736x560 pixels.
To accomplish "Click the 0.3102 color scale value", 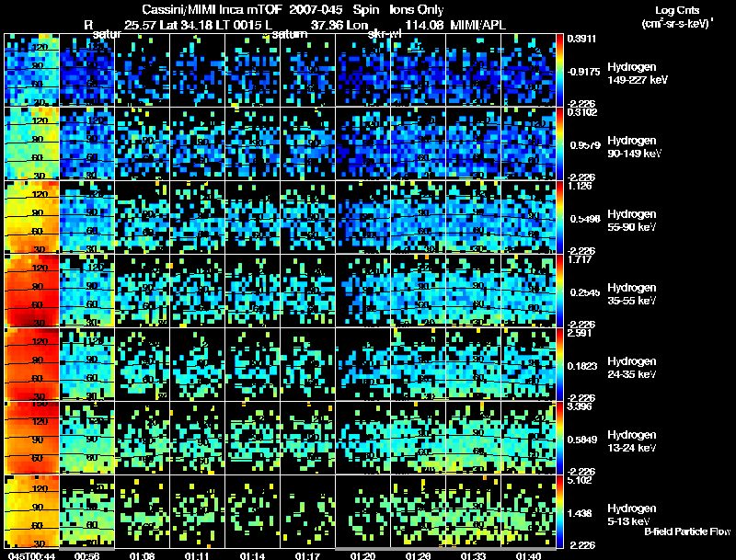I will point(581,112).
